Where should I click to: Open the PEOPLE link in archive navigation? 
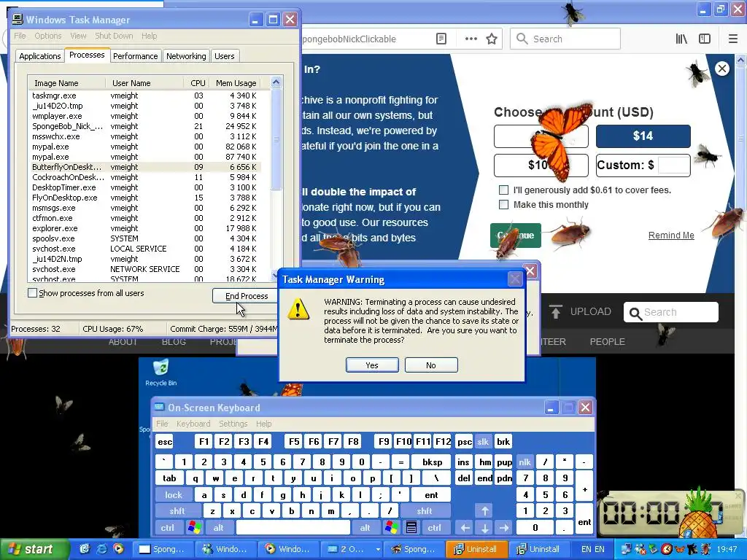[608, 342]
